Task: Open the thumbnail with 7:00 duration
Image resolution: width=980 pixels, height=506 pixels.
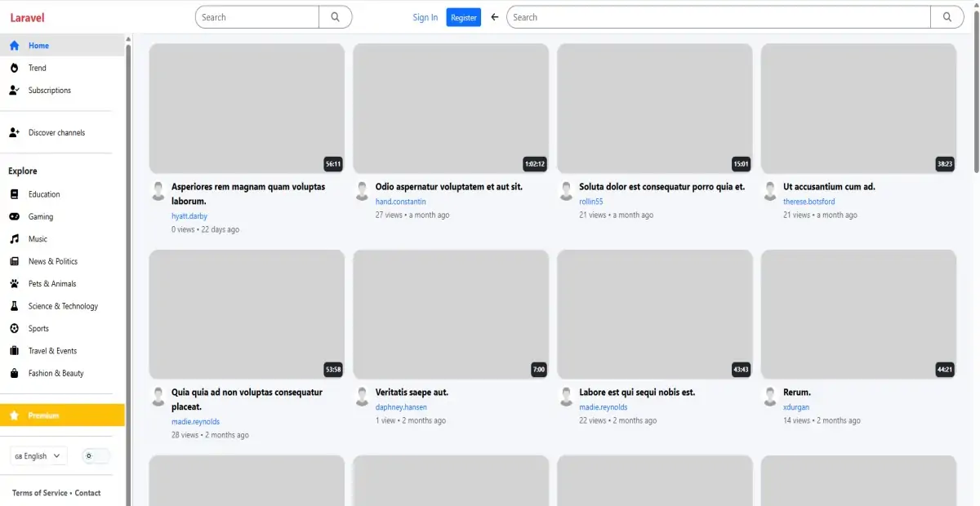Action: (451, 314)
